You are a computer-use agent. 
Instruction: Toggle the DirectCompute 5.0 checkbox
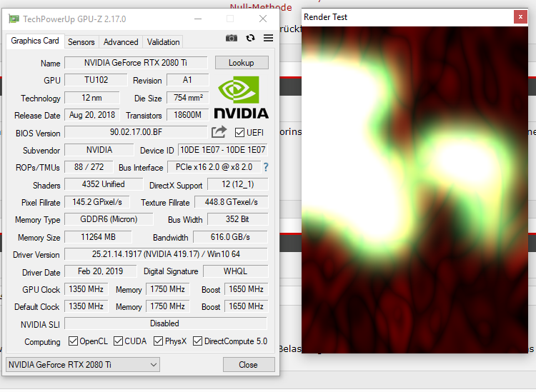(197, 341)
